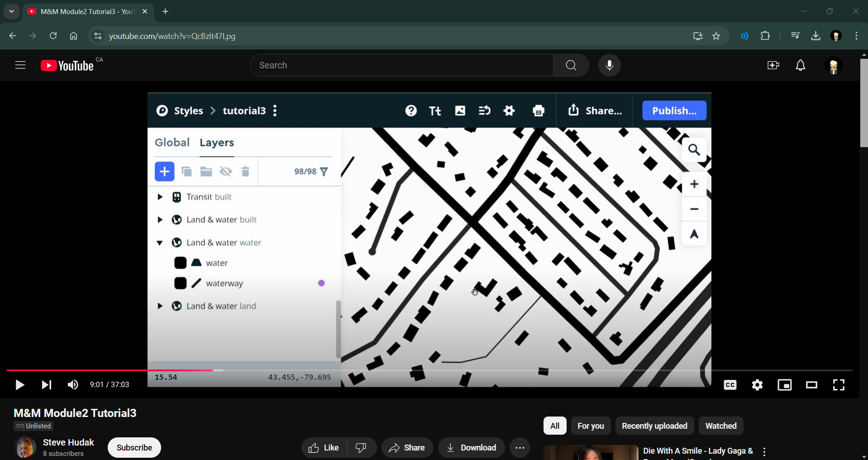
Task: Open options for Die With A Smile video
Action: [x=764, y=451]
